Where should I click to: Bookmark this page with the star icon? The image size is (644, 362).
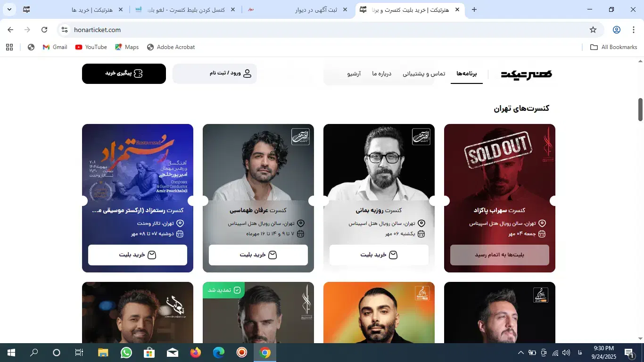click(x=593, y=30)
